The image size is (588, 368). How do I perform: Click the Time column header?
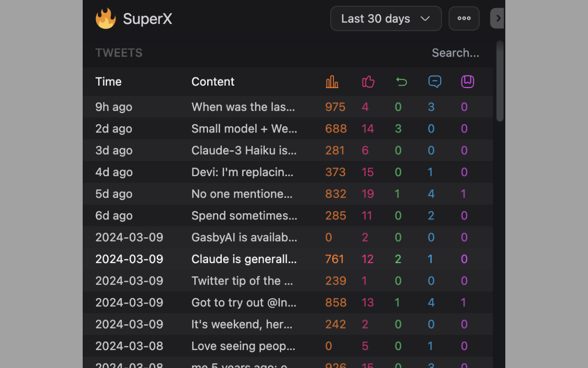(x=108, y=81)
